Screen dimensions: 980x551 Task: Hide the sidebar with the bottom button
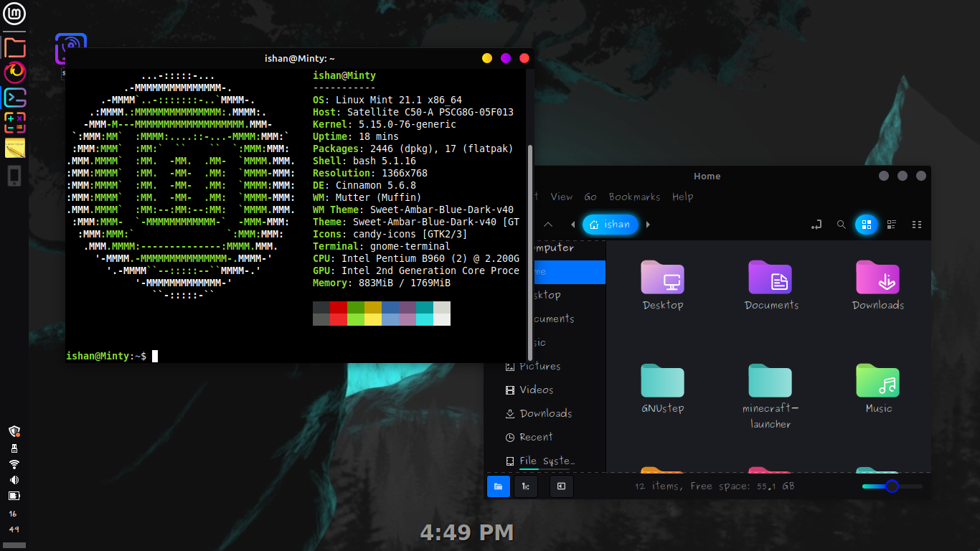pos(561,486)
